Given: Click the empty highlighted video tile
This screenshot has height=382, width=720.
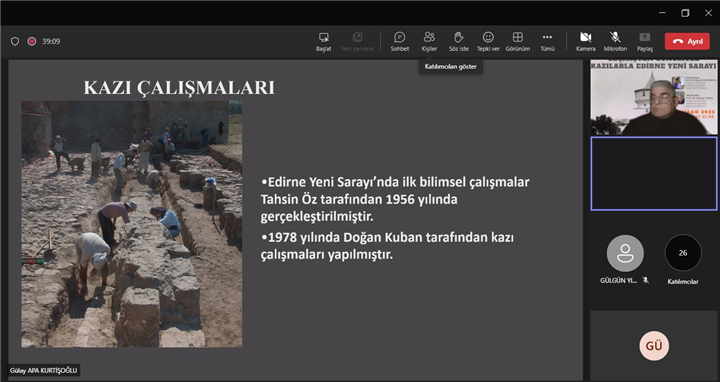Looking at the screenshot, I should pyautogui.click(x=654, y=174).
